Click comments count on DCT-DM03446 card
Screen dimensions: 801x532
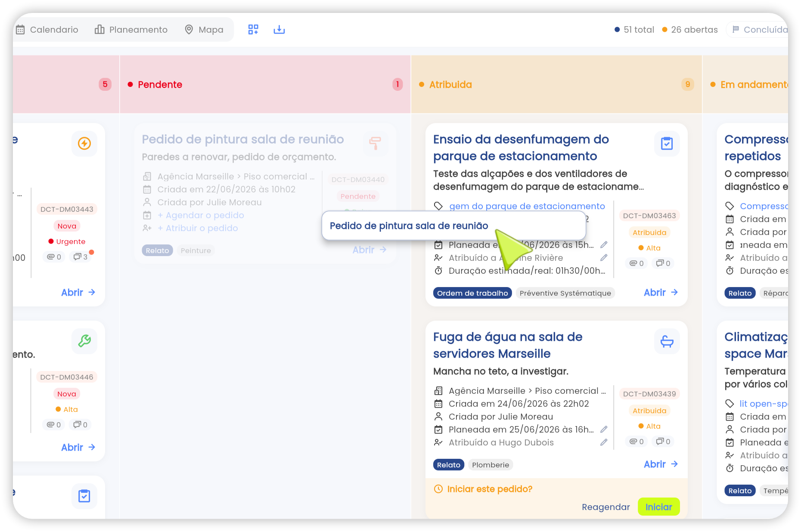pos(81,425)
